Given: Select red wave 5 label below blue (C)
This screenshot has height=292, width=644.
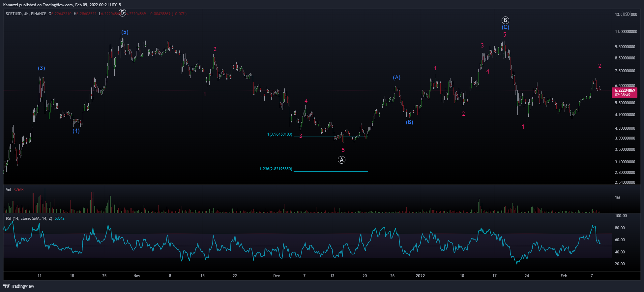Looking at the screenshot, I should [505, 35].
